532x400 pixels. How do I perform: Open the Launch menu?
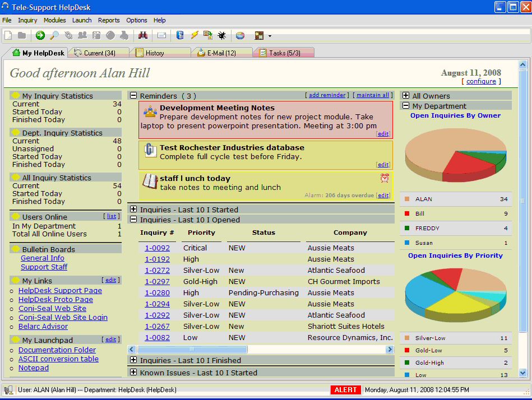pos(82,20)
